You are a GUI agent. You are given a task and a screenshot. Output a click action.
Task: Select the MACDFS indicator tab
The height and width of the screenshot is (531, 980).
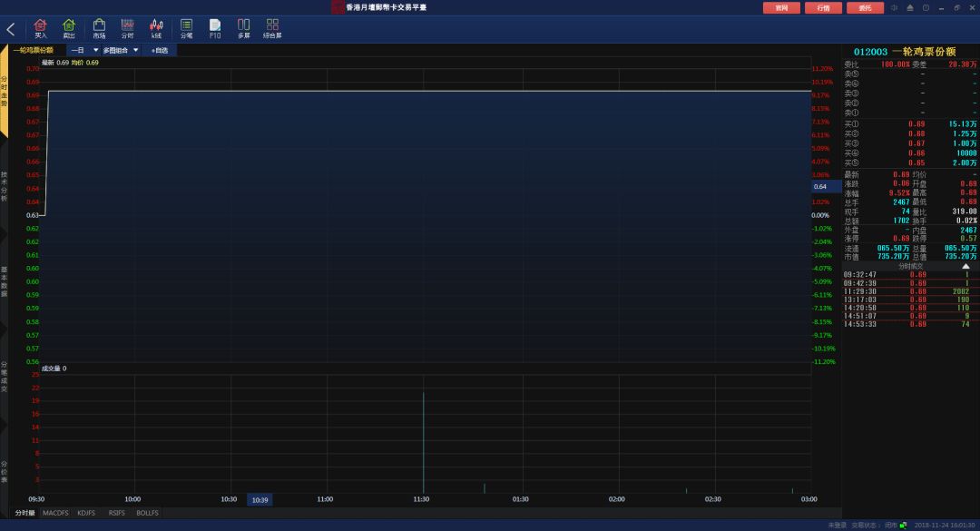[x=55, y=513]
